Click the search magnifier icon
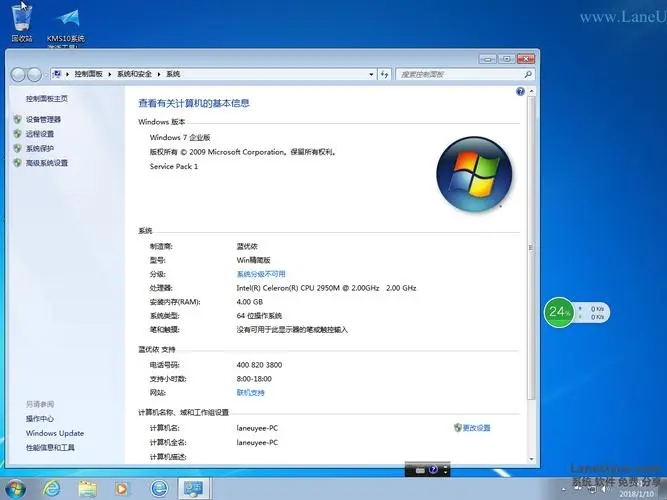The height and width of the screenshot is (500, 667). [528, 74]
